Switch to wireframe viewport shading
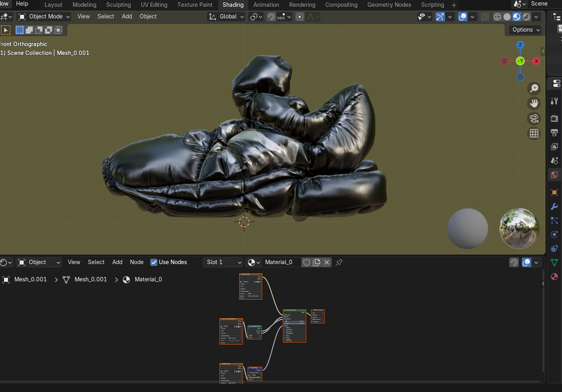The width and height of the screenshot is (562, 392). coord(497,17)
